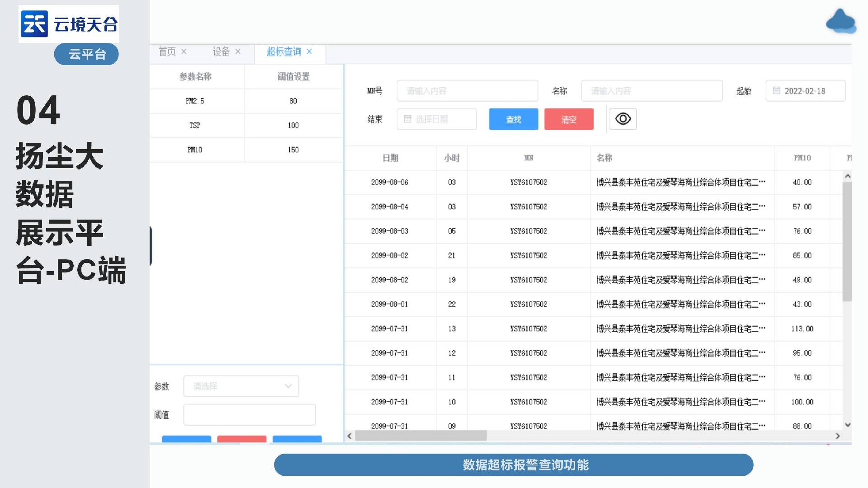Click the 阈值 input box
Image resolution: width=868 pixels, height=488 pixels.
tap(249, 414)
